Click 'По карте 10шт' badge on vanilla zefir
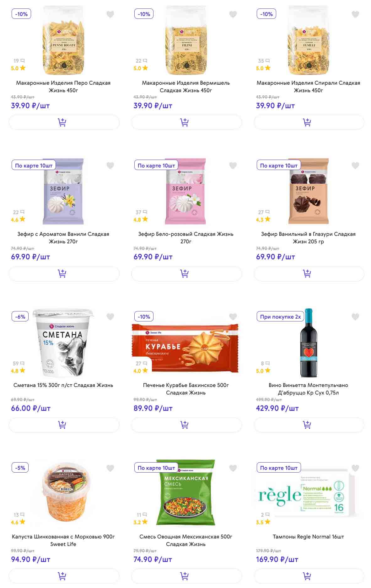 [x=34, y=166]
